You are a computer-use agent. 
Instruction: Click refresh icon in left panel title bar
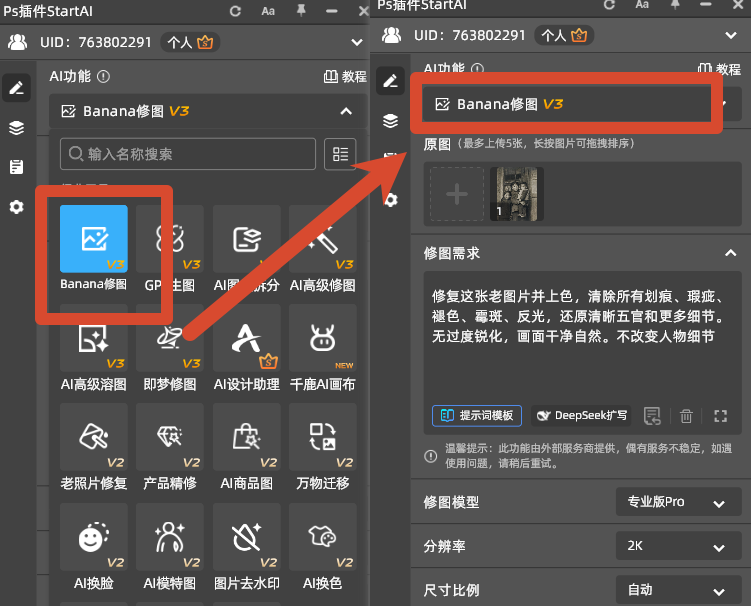[x=235, y=11]
